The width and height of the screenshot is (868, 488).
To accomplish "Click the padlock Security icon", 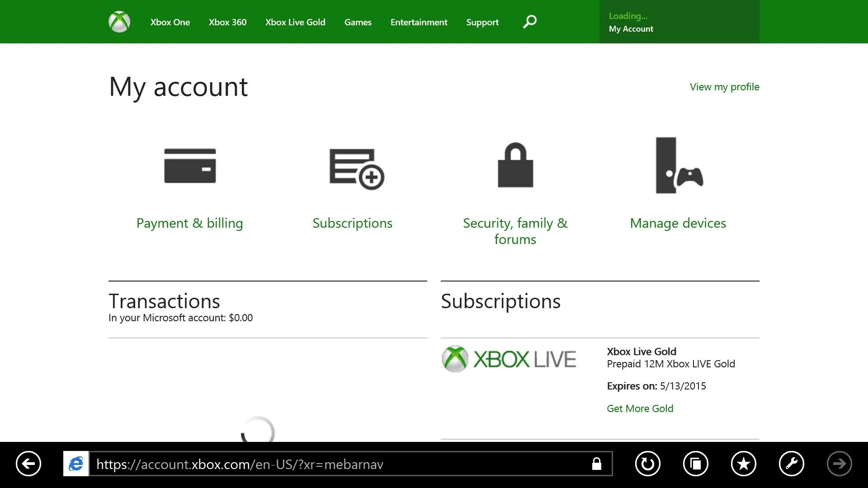I will pos(515,165).
